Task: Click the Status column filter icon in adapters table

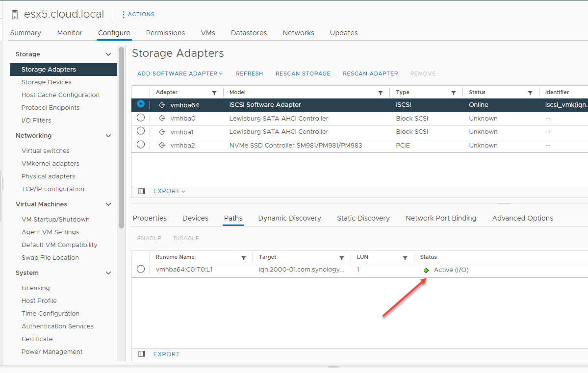Action: [x=530, y=93]
